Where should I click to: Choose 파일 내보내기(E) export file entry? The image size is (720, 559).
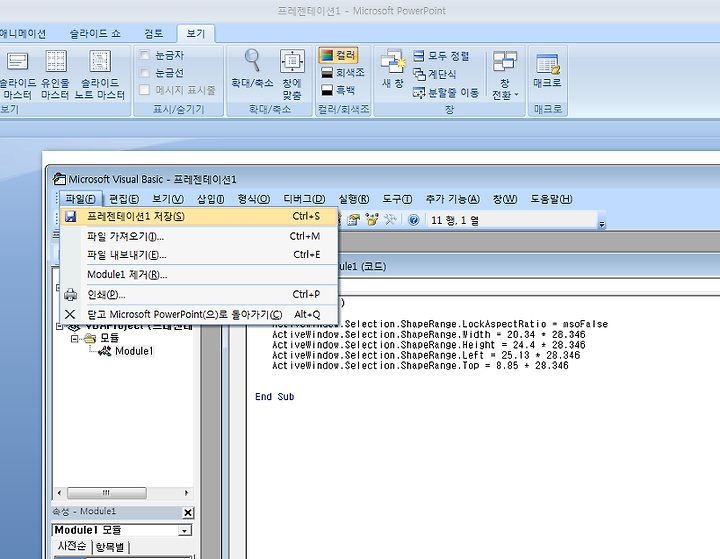point(199,255)
